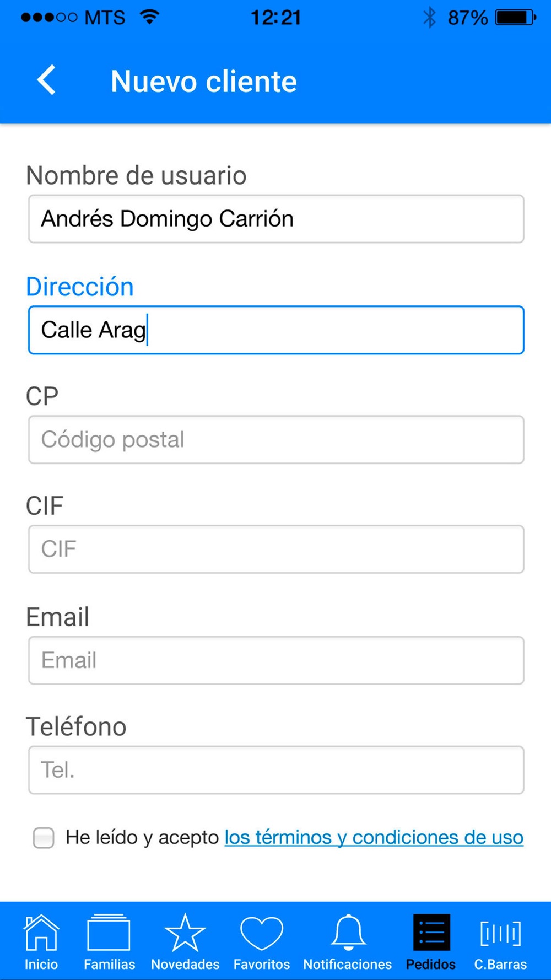Focus the Nombre de usuario field
551x980 pixels.
275,219
